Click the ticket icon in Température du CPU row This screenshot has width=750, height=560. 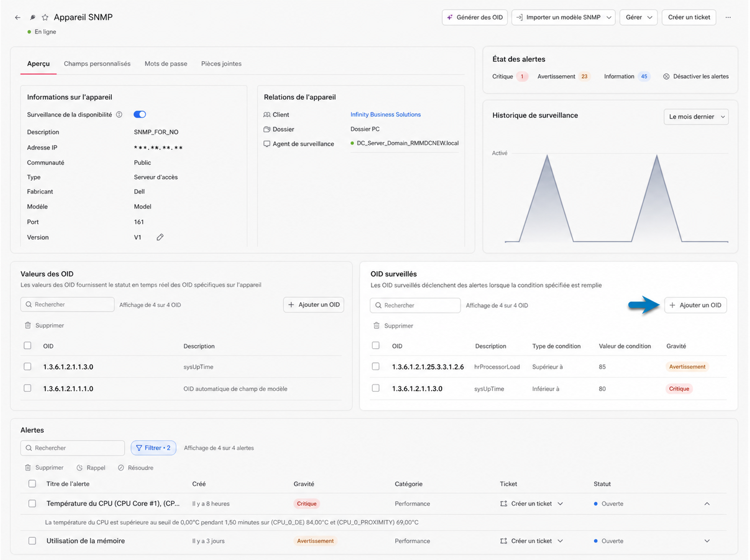coord(504,504)
